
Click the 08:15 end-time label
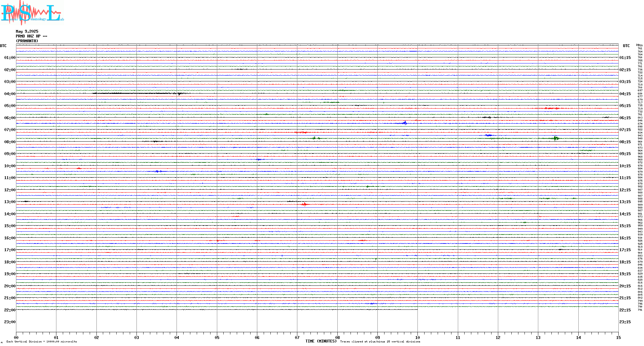tap(625, 142)
